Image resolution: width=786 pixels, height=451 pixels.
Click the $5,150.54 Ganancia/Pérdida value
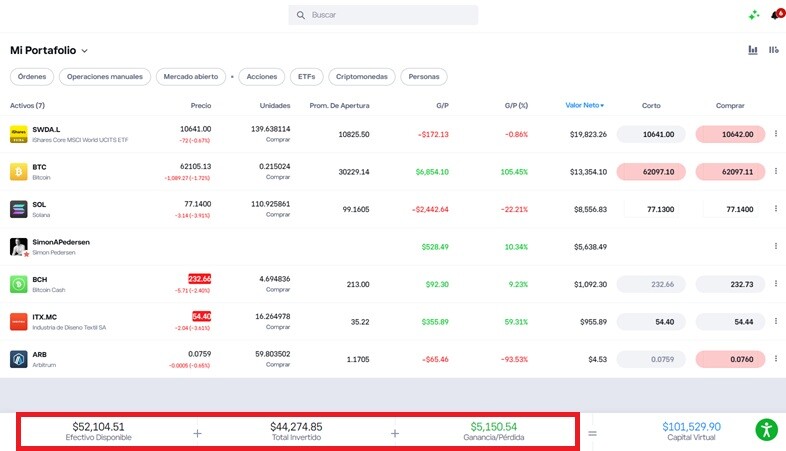click(494, 427)
